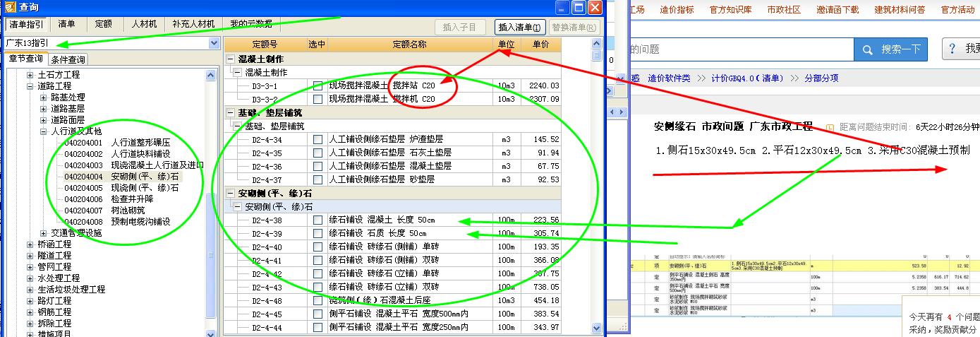Check the box for D2-4-38 缘石铺设
The image size is (980, 337).
(317, 220)
